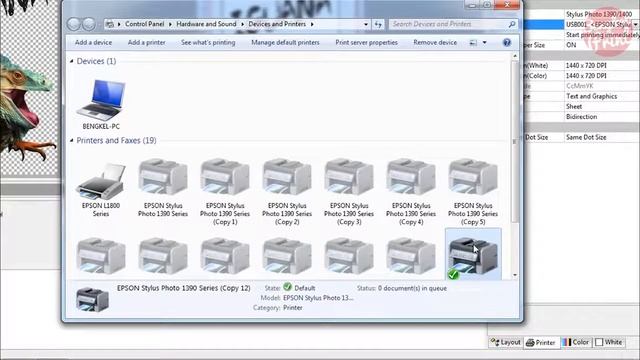The height and width of the screenshot is (360, 640).
Task: Expand the arrow after Devices and Printers breadcrumb
Action: [x=312, y=24]
